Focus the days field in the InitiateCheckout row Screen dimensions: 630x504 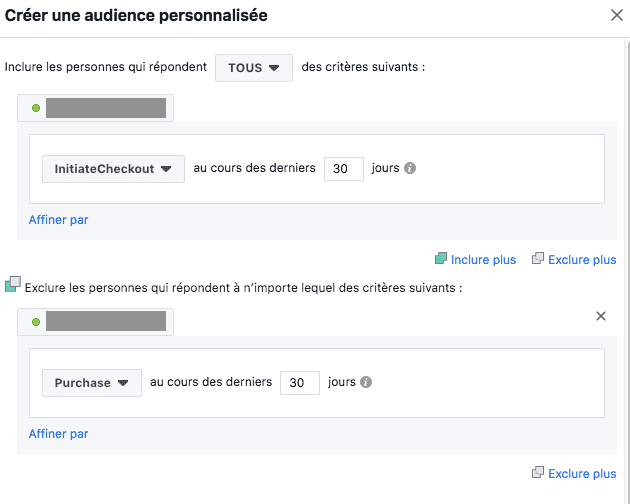coord(344,169)
